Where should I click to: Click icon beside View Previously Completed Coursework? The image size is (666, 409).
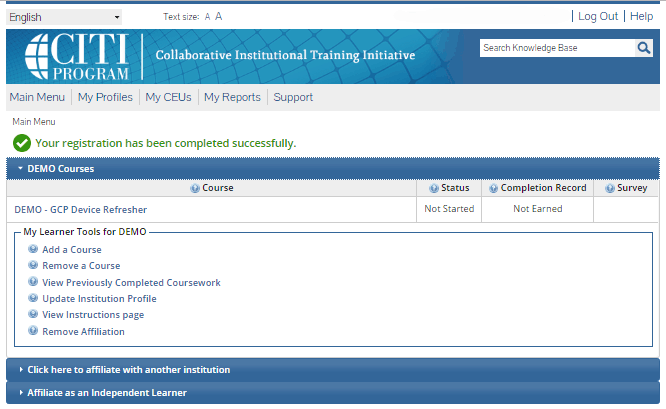coord(33,282)
